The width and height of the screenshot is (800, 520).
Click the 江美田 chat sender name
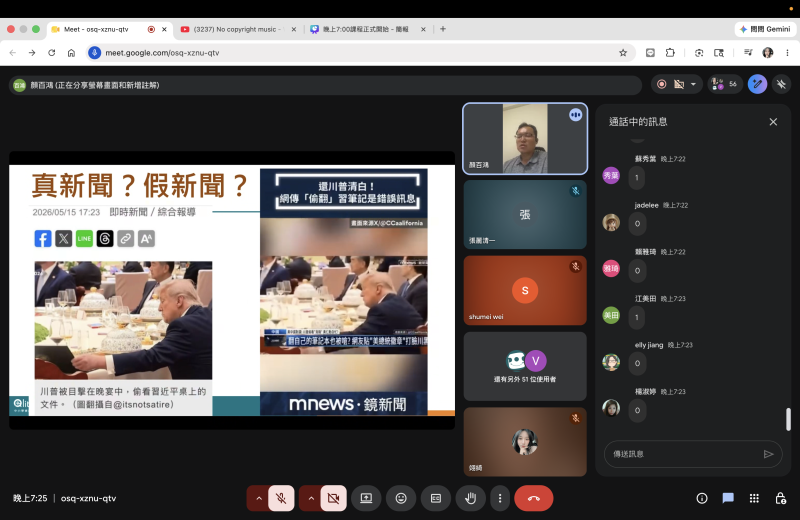(645, 299)
